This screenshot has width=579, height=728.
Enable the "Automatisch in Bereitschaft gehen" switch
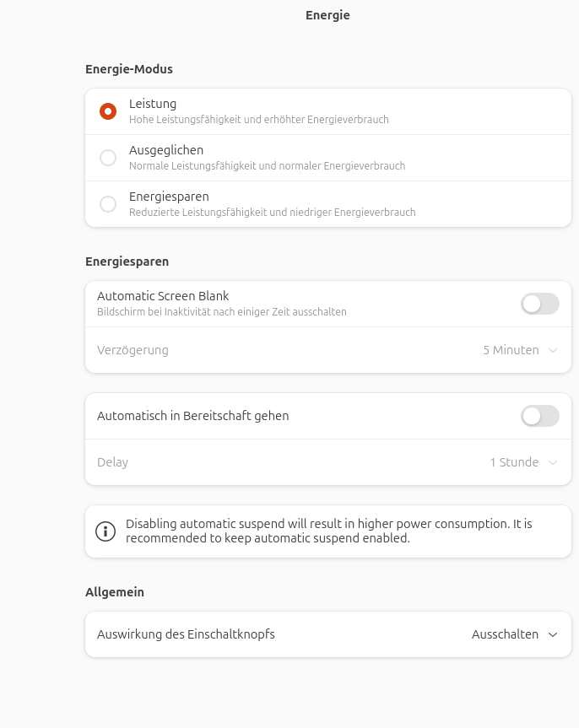[x=539, y=416]
